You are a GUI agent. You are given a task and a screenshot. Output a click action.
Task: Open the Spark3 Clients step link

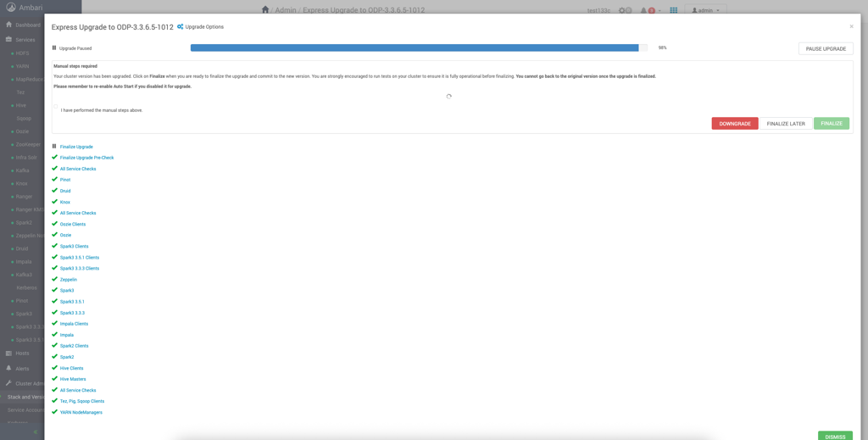point(75,247)
